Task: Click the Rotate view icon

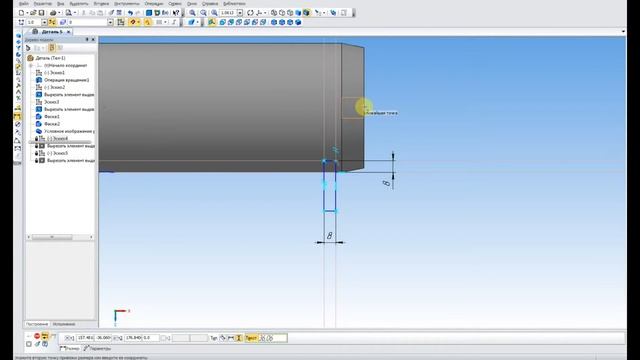Action: click(x=250, y=13)
